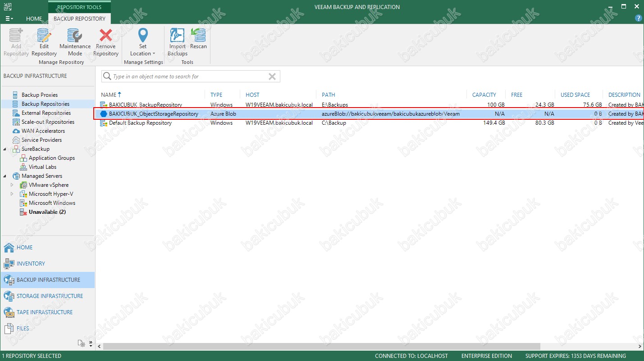Click the search magnifier icon
The height and width of the screenshot is (361, 644).
(107, 77)
